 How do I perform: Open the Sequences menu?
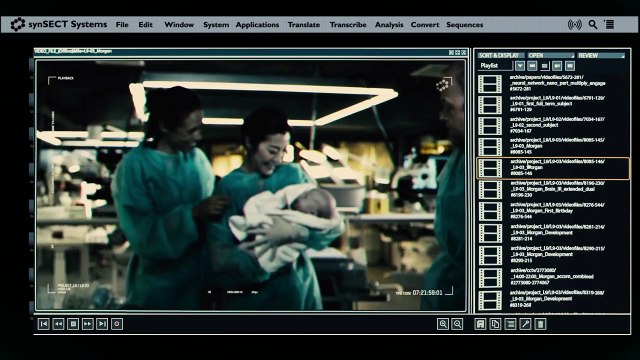tap(464, 25)
